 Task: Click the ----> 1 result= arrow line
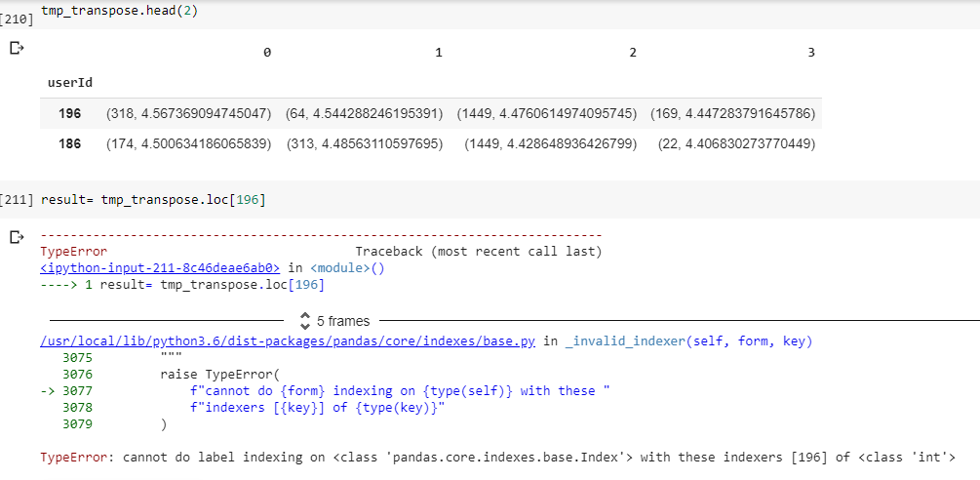(x=182, y=285)
